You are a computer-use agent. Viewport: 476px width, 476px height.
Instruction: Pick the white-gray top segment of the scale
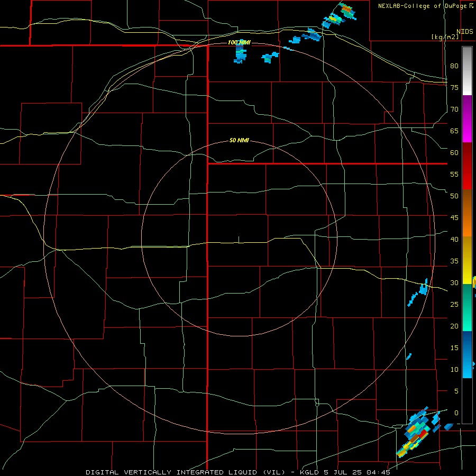467,71
